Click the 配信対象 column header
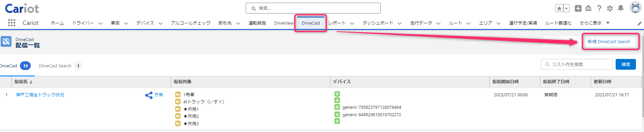 (x=183, y=81)
